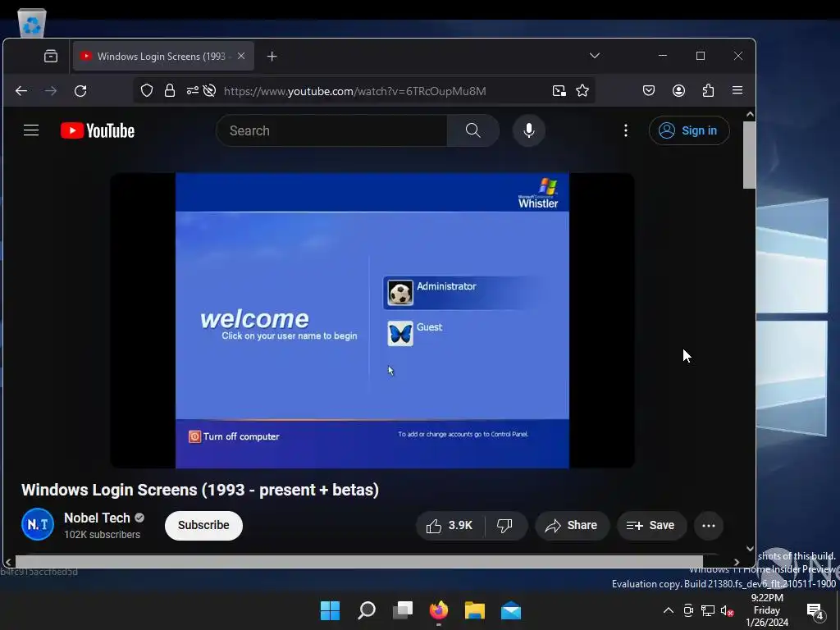Open network status tray icon
The image size is (840, 630).
tap(708, 610)
